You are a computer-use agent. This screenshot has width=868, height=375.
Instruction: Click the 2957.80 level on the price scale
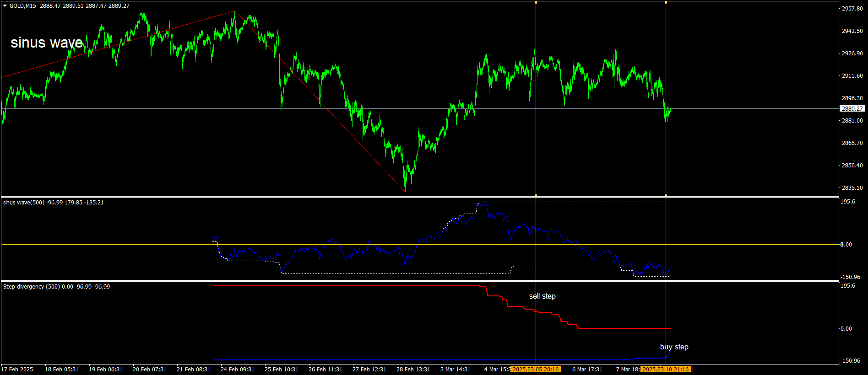pos(852,9)
